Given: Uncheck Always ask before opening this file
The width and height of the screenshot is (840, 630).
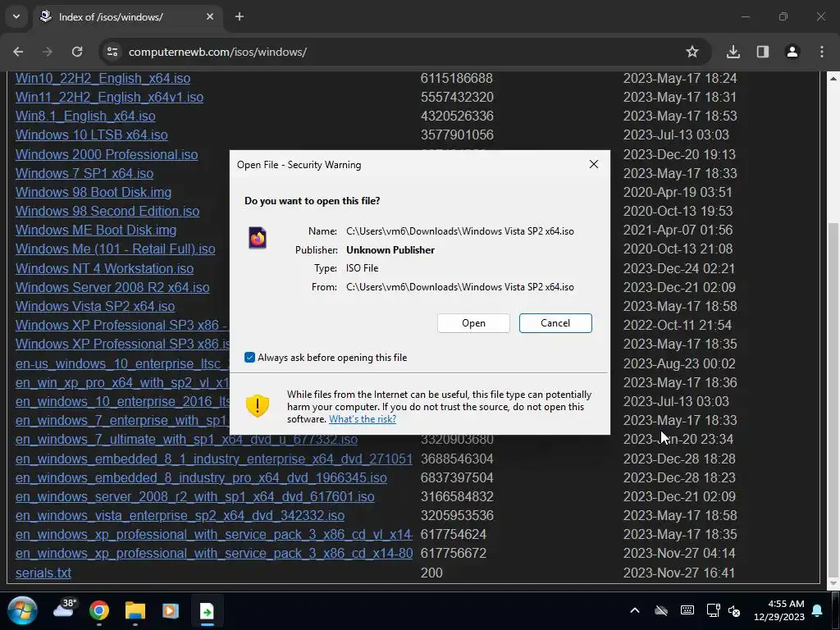Looking at the screenshot, I should pyautogui.click(x=249, y=358).
